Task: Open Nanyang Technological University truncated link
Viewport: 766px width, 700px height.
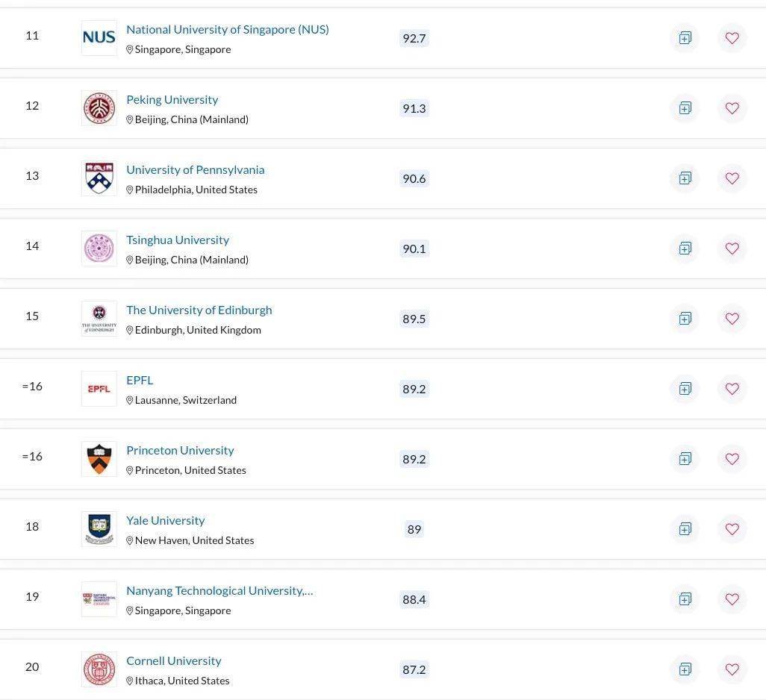Action: 219,590
